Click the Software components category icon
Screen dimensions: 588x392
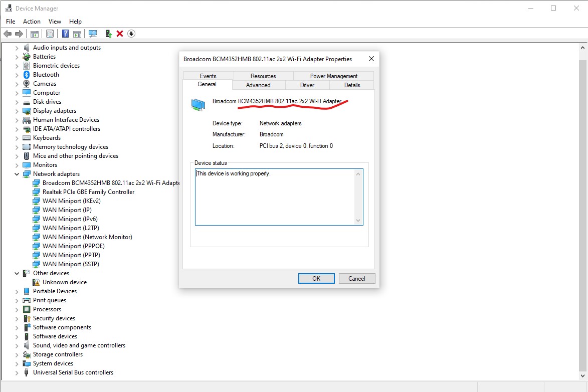27,327
